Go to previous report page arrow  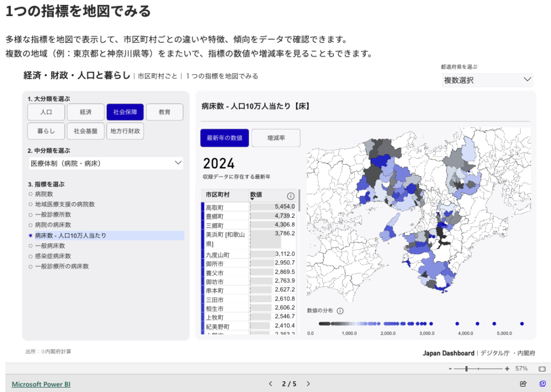pos(271,384)
